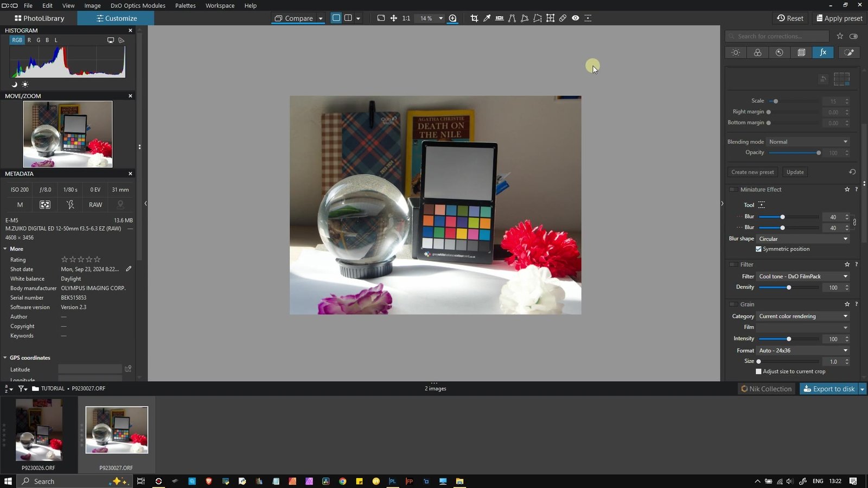
Task: Click Create new preset button
Action: 752,172
